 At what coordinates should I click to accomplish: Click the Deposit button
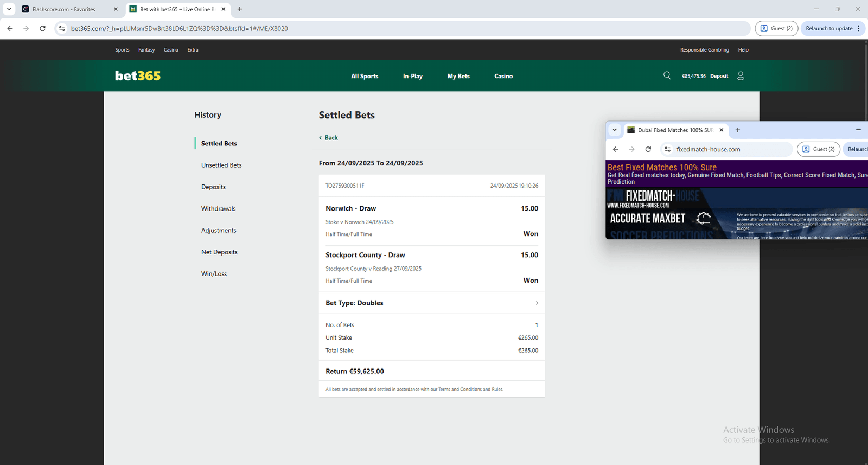[719, 76]
